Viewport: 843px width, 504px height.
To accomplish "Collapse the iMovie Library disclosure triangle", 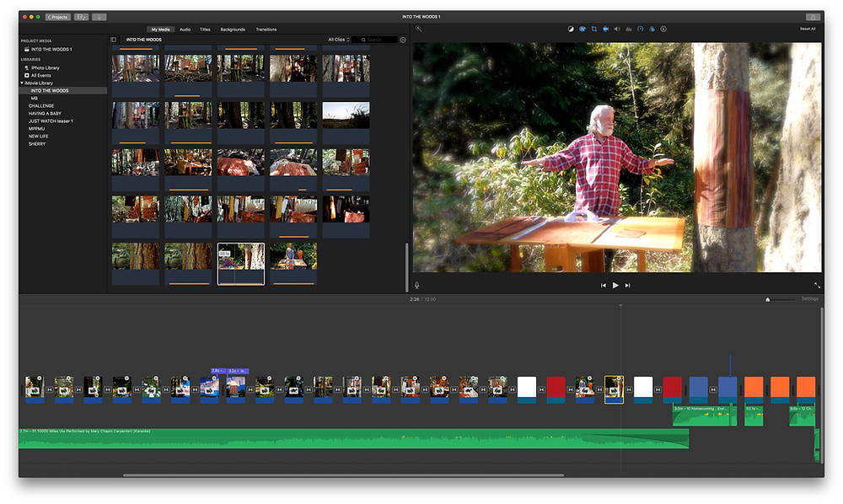I will [x=22, y=83].
